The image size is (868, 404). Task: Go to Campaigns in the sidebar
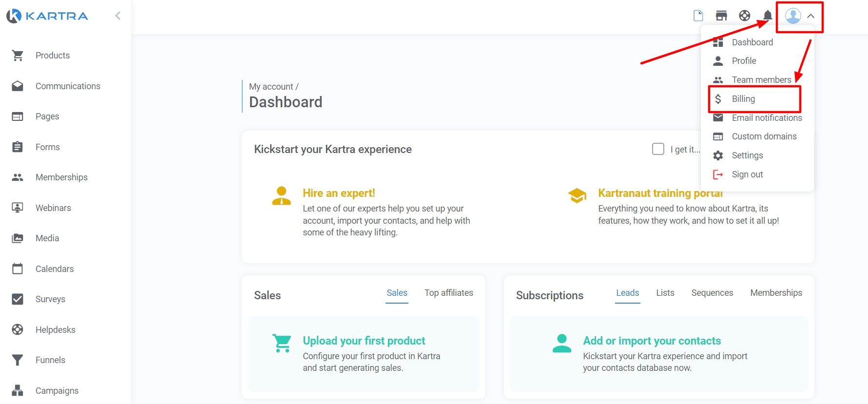point(57,391)
